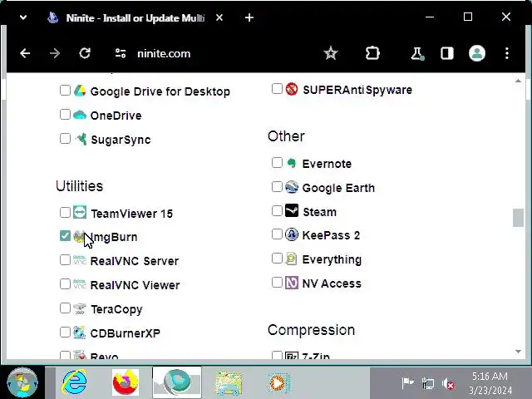532x399 pixels.
Task: Go back to the previous page
Action: [x=25, y=53]
